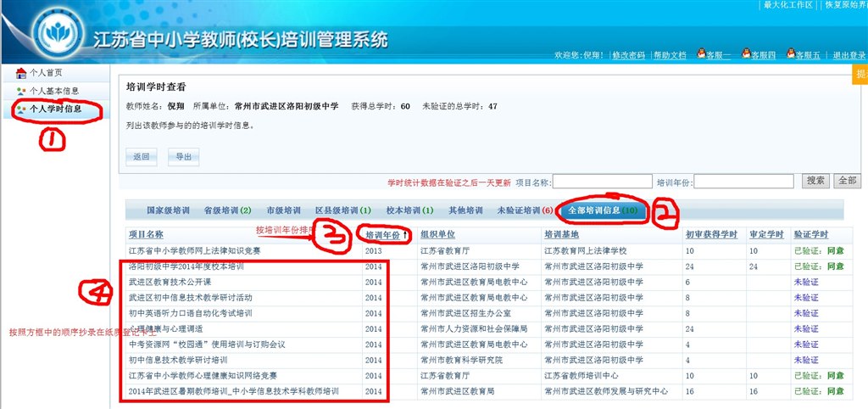The image size is (868, 409).
Task: Switch to 省级培训 (2) tab
Action: click(x=227, y=210)
